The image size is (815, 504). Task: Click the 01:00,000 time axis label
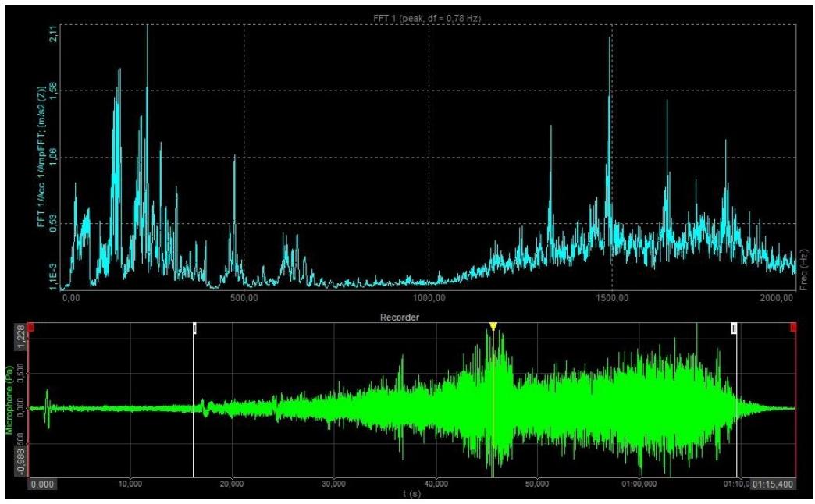click(639, 484)
